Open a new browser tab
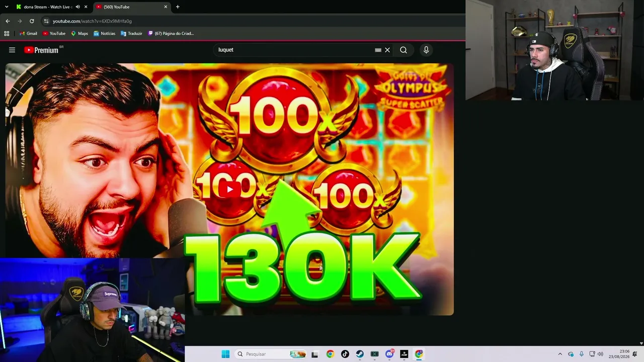This screenshot has width=644, height=362. 178,7
